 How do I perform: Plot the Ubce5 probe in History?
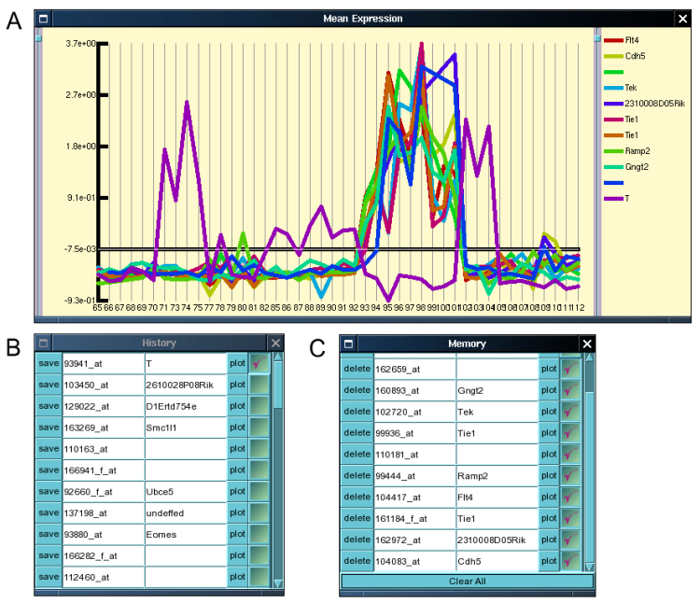coord(237,492)
